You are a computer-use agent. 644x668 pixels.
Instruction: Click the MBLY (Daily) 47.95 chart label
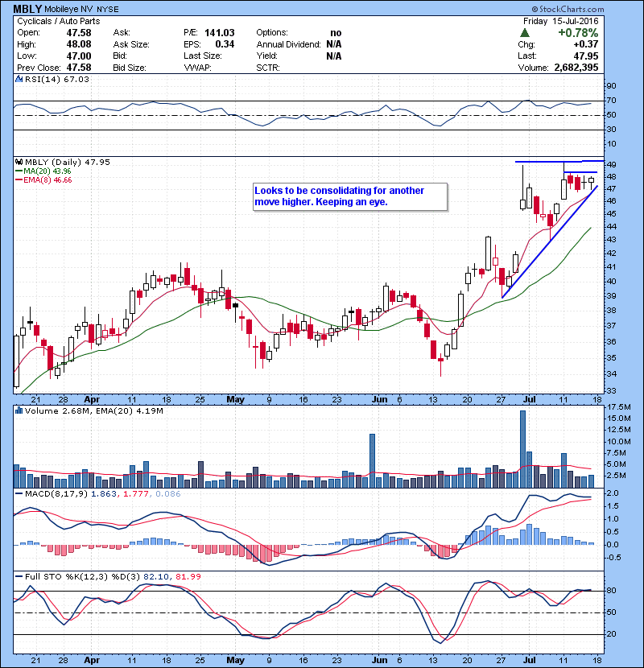68,162
